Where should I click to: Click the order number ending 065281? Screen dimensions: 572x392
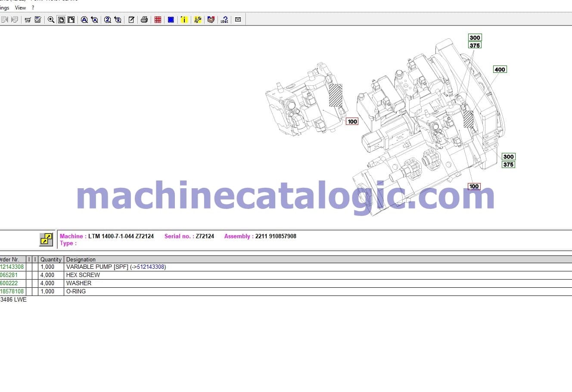tap(9, 275)
